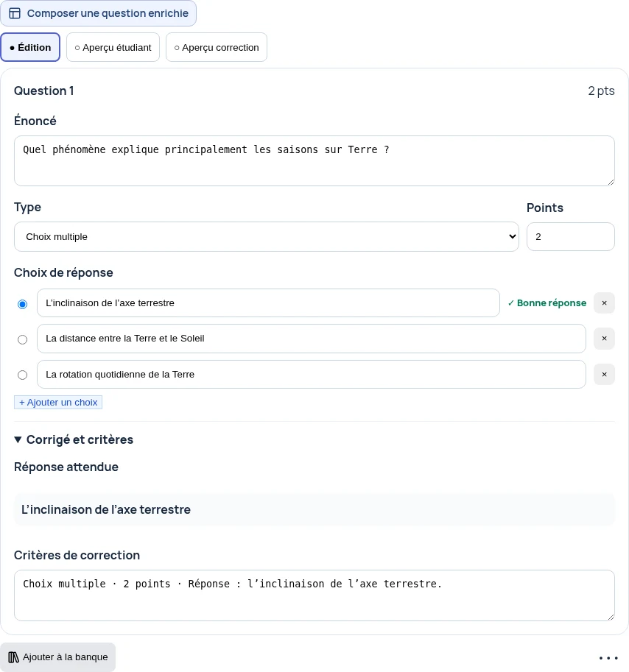The image size is (629, 672).
Task: Open the Aperçu étudiant tab
Action: [x=113, y=47]
